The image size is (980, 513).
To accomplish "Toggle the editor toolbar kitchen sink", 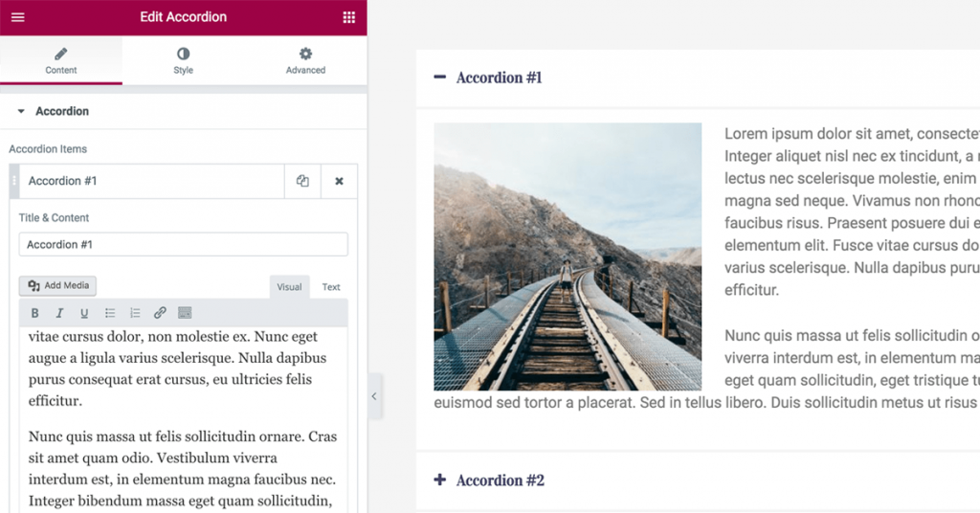I will coord(185,313).
